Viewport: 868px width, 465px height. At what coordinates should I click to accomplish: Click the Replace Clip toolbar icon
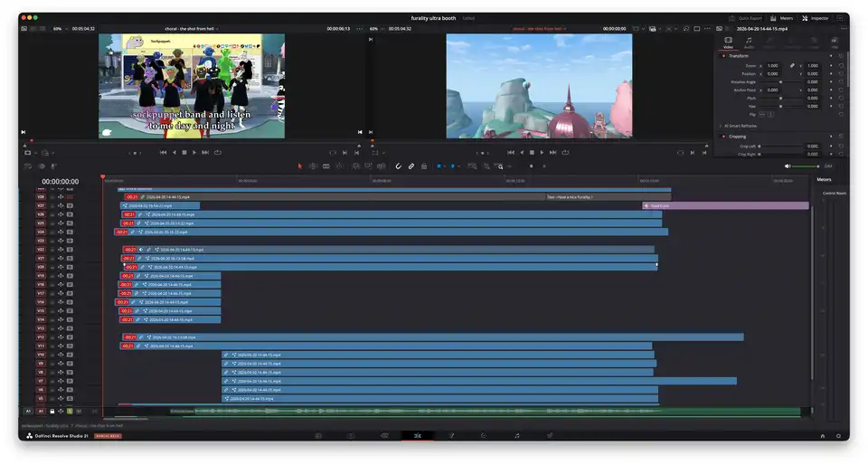tap(381, 166)
